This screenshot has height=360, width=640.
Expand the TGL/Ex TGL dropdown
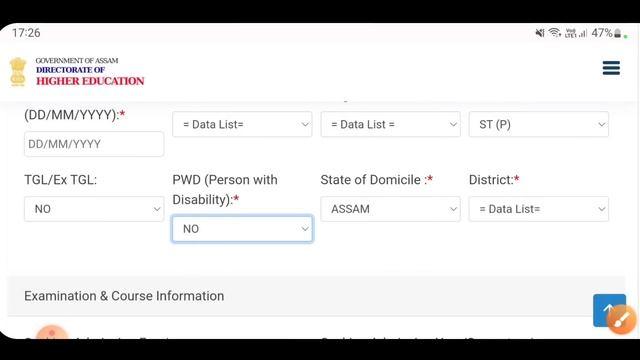tap(94, 209)
